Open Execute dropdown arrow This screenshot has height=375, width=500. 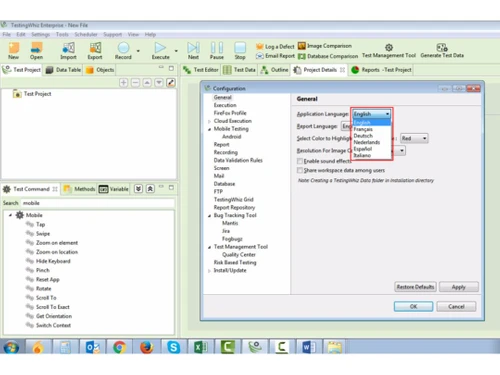click(176, 51)
